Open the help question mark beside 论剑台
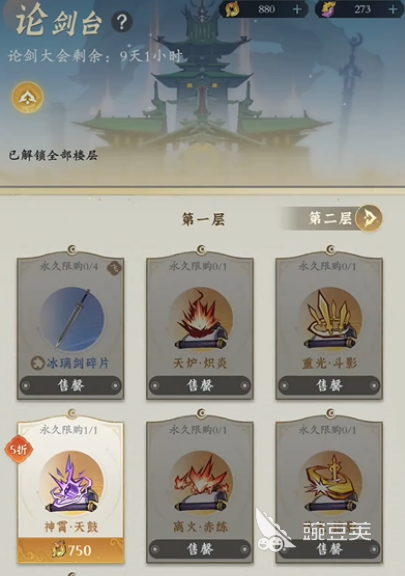This screenshot has height=576, width=405. [122, 22]
